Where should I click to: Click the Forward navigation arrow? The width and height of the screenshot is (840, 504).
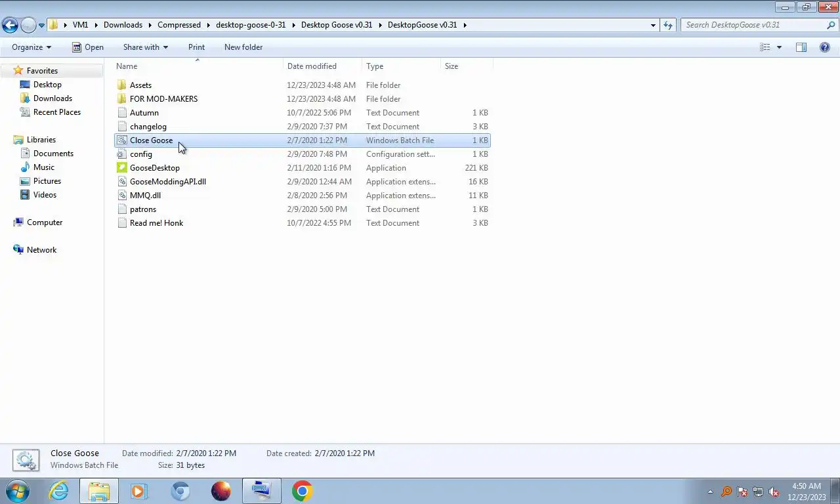pos(28,25)
